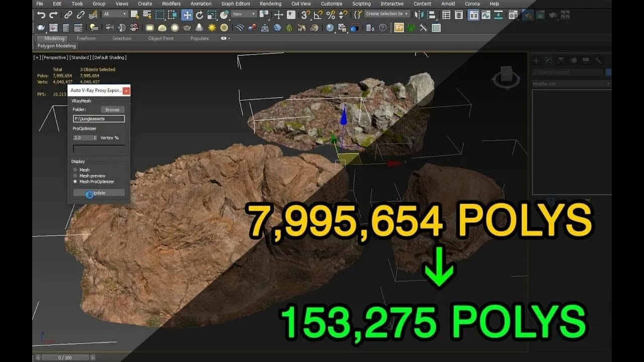Click the Update button in proxy exporter
Image resolution: width=644 pixels, height=362 pixels.
point(99,193)
